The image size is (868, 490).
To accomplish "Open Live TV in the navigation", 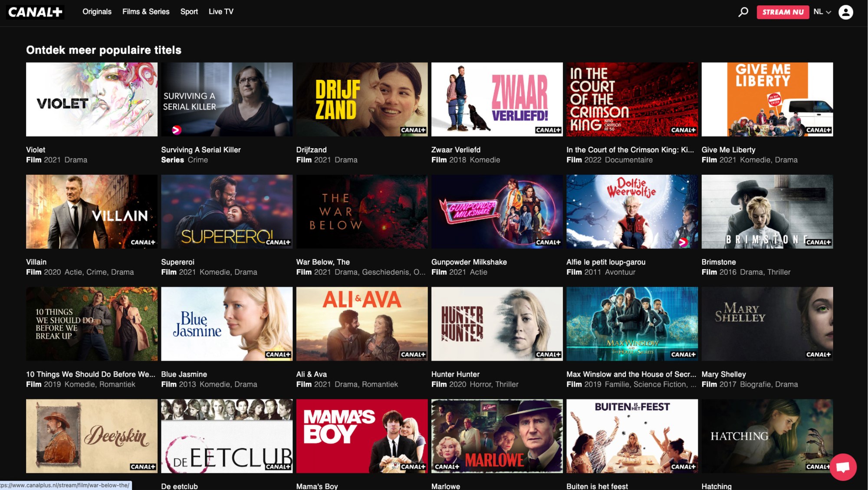I will tap(221, 12).
